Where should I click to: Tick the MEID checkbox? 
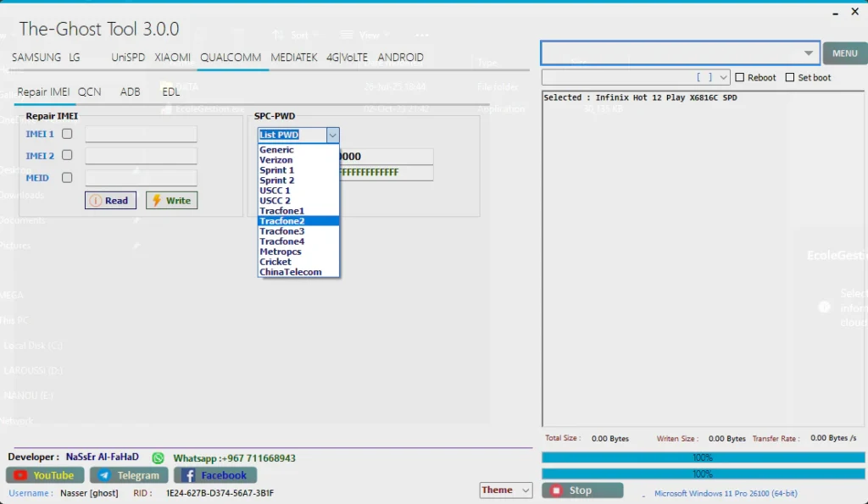(67, 177)
